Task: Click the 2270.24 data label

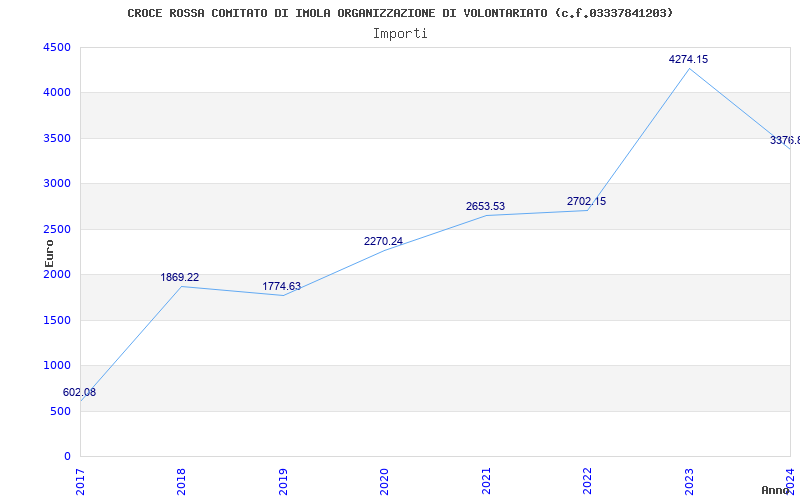Action: click(x=383, y=241)
